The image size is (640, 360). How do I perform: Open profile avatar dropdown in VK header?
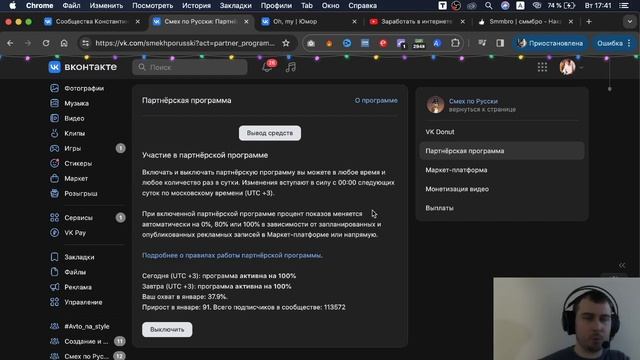tap(571, 67)
